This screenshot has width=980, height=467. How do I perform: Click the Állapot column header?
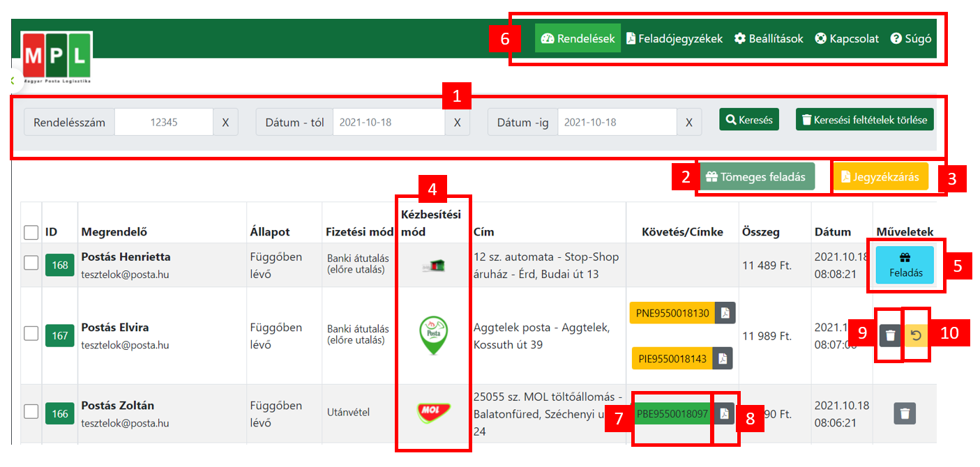click(269, 232)
